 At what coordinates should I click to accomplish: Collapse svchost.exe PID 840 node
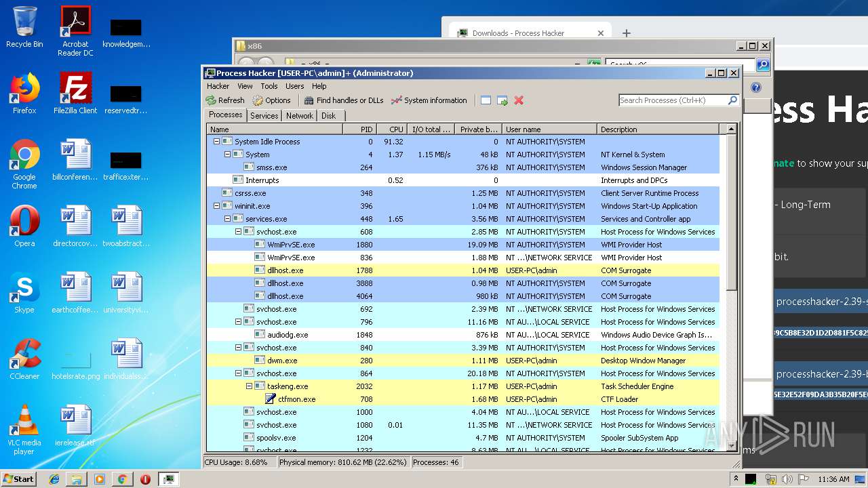239,348
